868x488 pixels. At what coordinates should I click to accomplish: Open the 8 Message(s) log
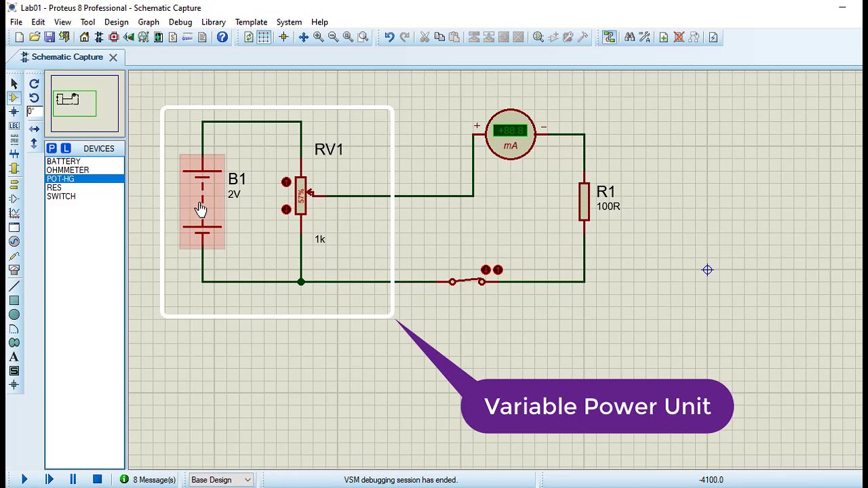click(148, 480)
